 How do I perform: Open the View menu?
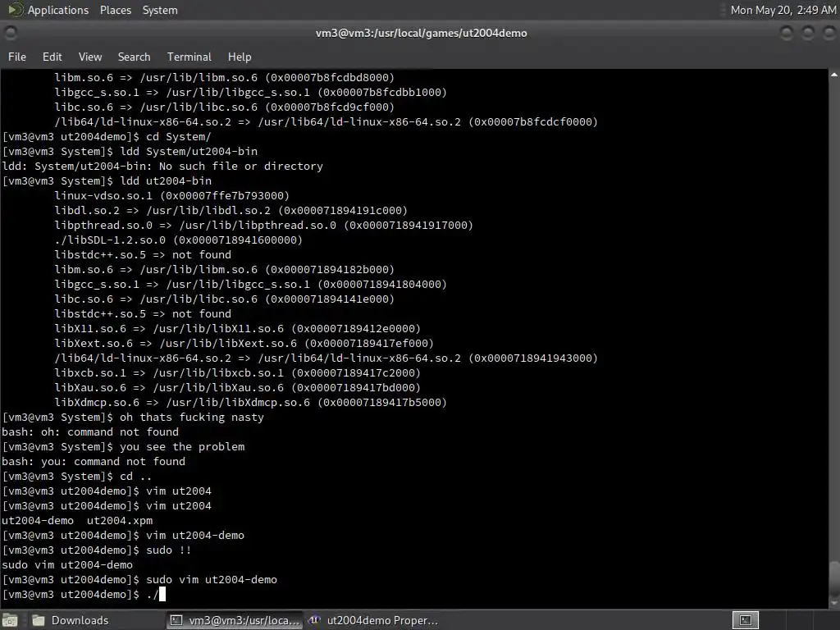pyautogui.click(x=89, y=57)
